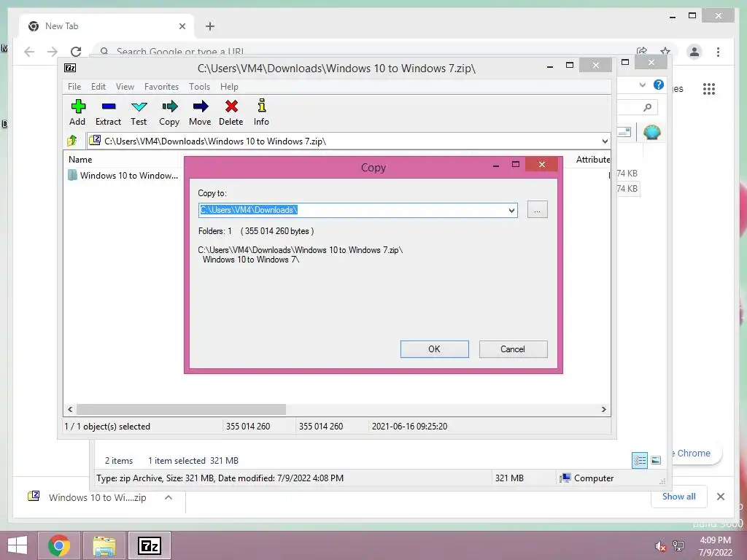Click the network tray icon
Viewport: 747px width, 560px height.
point(678,546)
